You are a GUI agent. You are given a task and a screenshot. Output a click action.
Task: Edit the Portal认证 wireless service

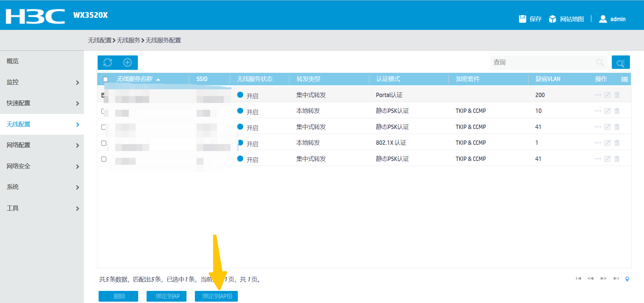[x=607, y=95]
